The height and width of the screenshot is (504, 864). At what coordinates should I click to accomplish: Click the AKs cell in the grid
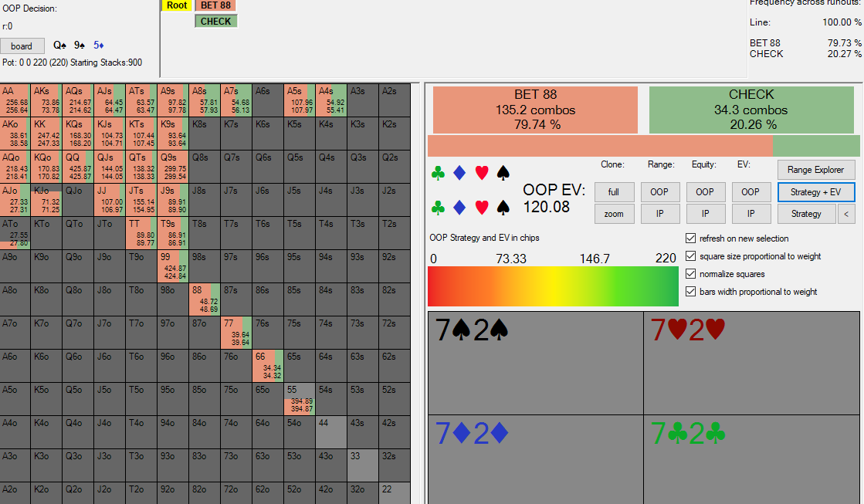46,100
